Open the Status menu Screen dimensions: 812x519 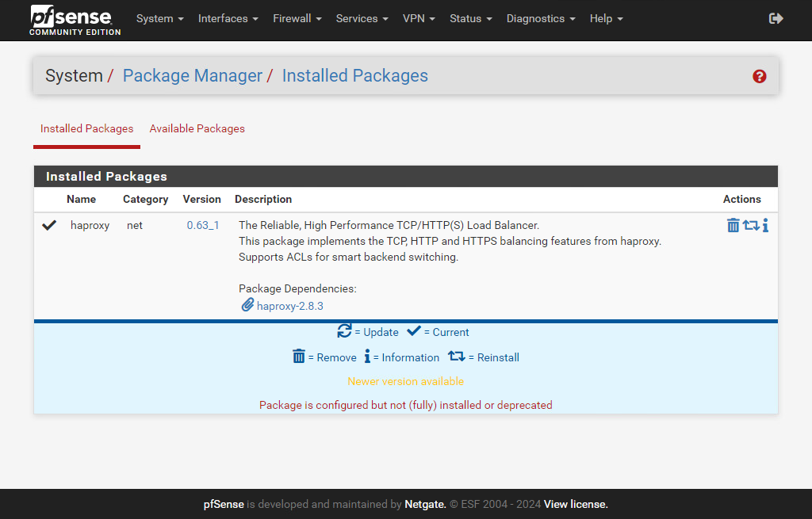[x=471, y=19]
